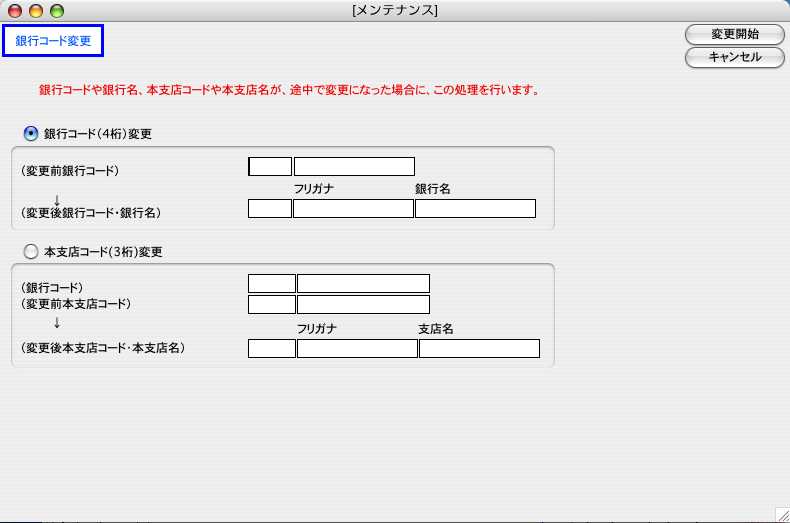Screen dimensions: 790x523
Task: Click the wide field beside the branch section's 銀行コード
Action: pyautogui.click(x=363, y=284)
